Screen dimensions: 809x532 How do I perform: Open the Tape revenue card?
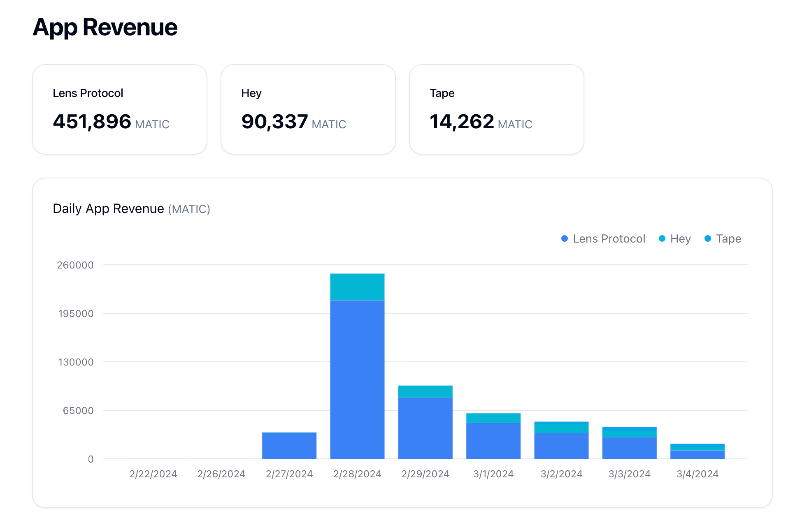point(497,109)
